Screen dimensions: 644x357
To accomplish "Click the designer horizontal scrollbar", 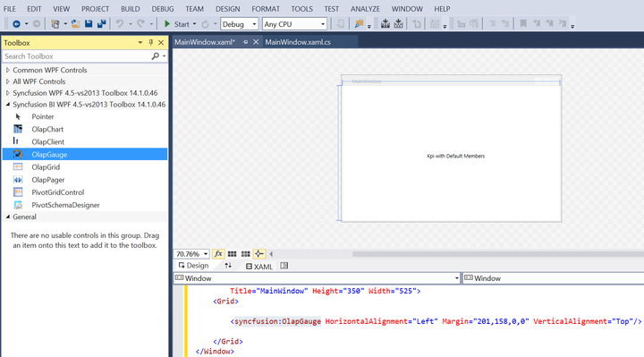I will [x=498, y=254].
